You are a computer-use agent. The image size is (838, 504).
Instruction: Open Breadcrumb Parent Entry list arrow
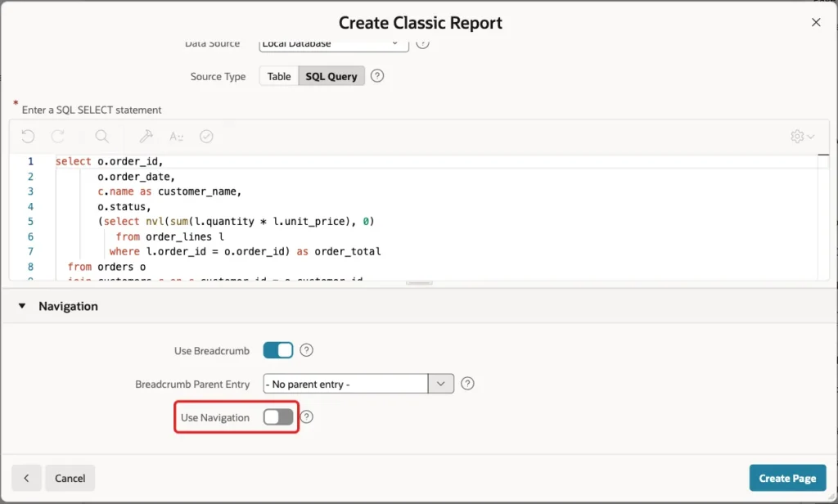pos(441,384)
